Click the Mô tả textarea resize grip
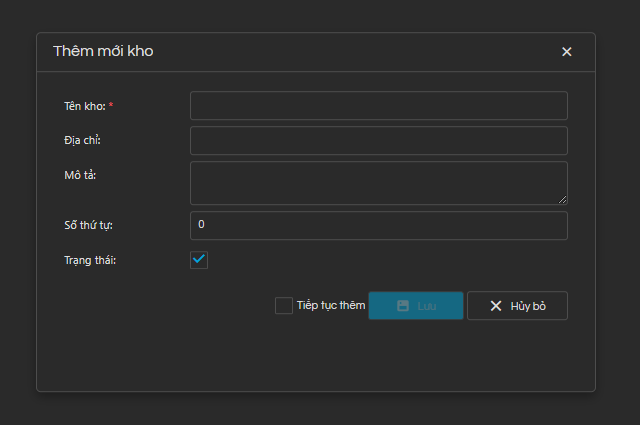The width and height of the screenshot is (640, 425). point(562,199)
